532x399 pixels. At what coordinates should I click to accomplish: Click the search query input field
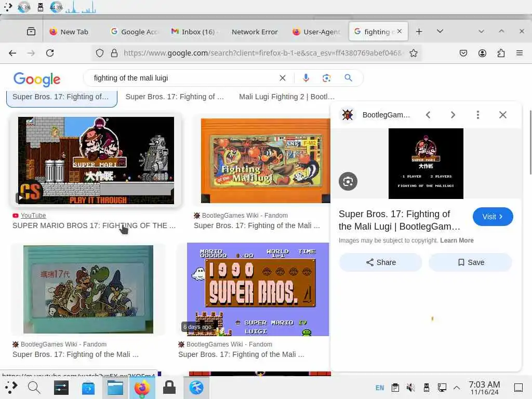click(183, 78)
